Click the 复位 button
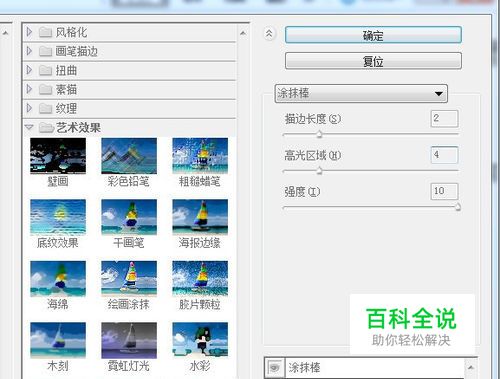The width and height of the screenshot is (500, 379). 373,61
